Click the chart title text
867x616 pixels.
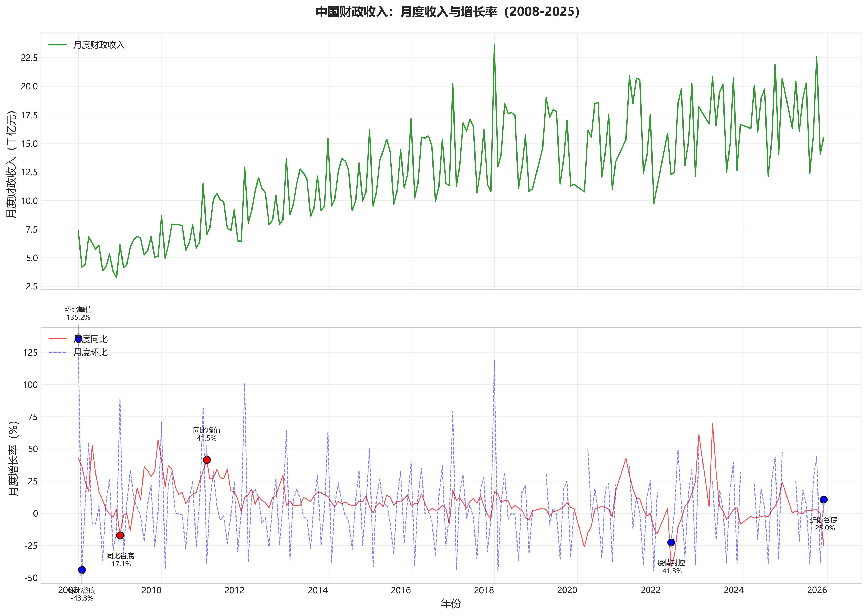coord(448,12)
